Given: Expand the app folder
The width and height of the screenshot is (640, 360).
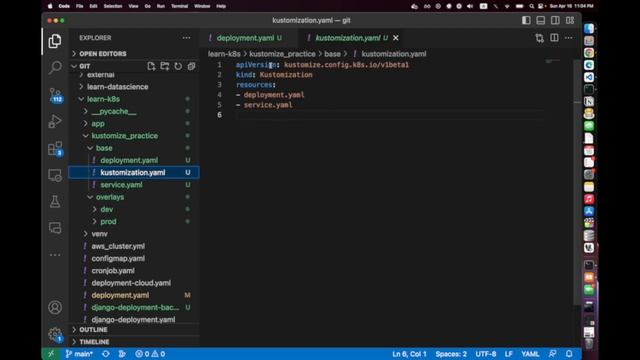Looking at the screenshot, I should (x=98, y=123).
